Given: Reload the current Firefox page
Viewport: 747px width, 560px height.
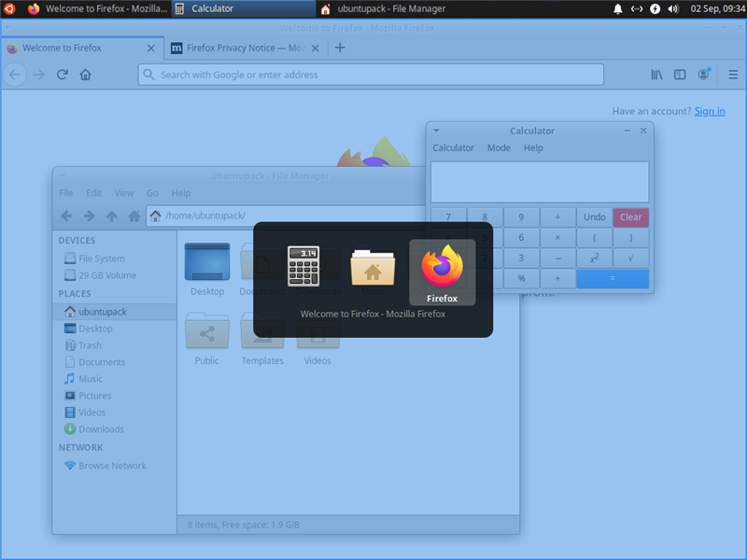Looking at the screenshot, I should point(62,75).
